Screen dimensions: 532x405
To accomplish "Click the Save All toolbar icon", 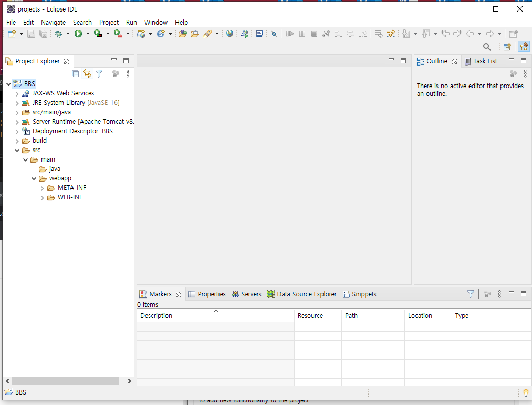I will click(43, 34).
